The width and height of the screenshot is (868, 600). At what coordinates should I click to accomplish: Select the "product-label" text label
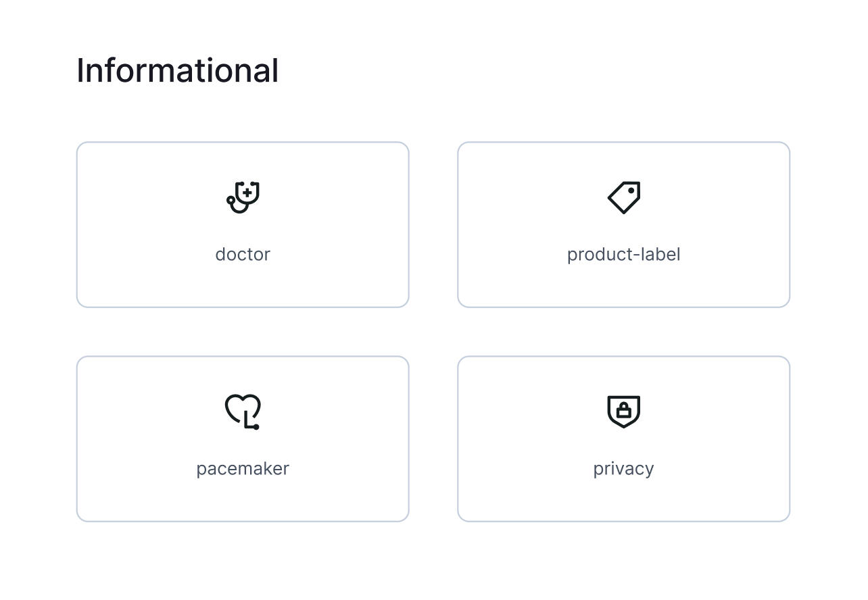pyautogui.click(x=623, y=255)
